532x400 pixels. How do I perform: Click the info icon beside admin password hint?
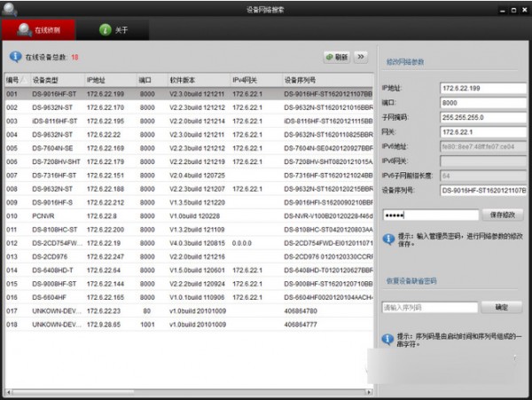388,239
